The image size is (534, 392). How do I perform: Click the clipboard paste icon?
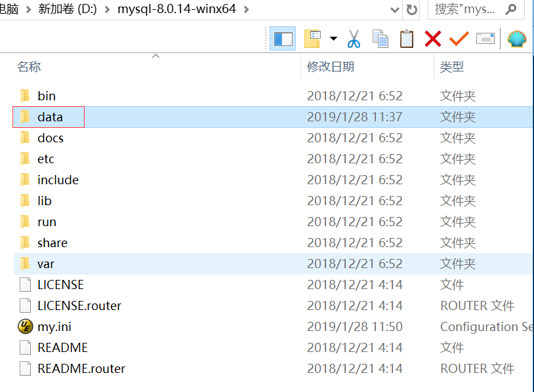click(406, 39)
